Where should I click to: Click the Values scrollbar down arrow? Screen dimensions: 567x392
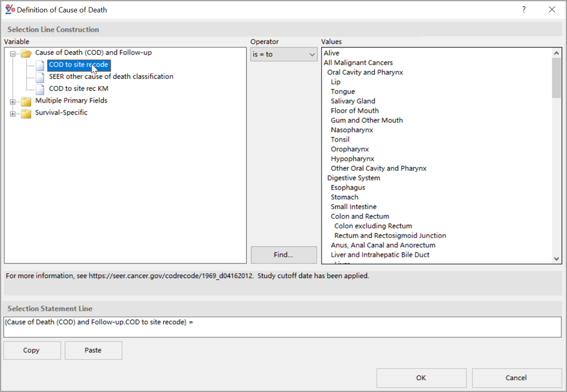click(x=557, y=258)
